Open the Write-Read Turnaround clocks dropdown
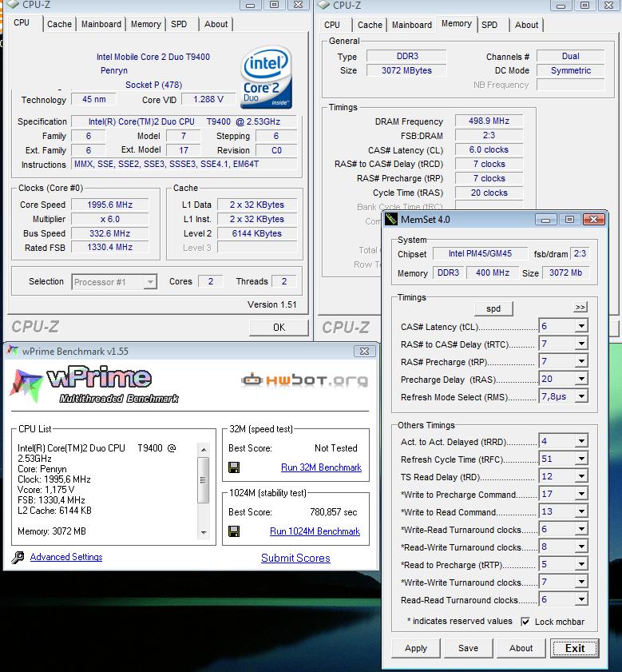 coord(581,529)
